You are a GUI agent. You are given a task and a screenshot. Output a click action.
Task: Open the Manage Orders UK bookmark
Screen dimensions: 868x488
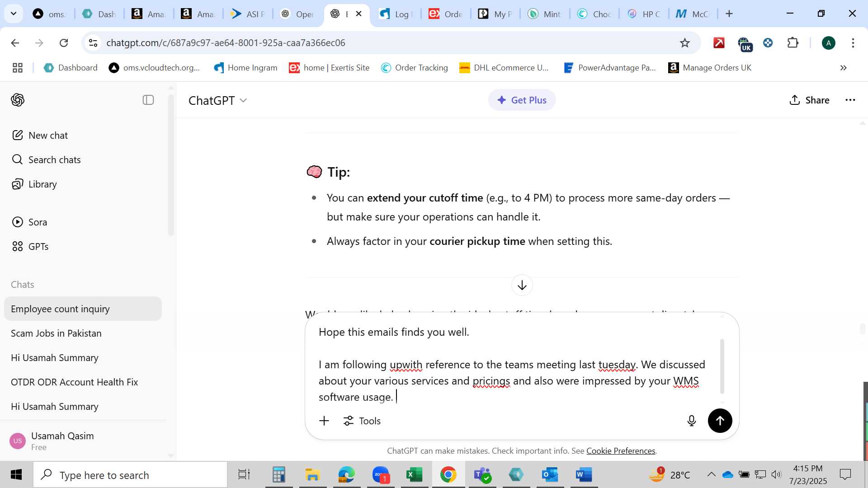[710, 68]
